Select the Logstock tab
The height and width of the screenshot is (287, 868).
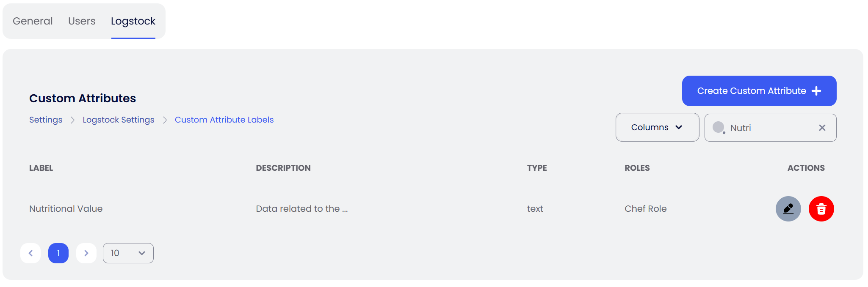coord(133,21)
